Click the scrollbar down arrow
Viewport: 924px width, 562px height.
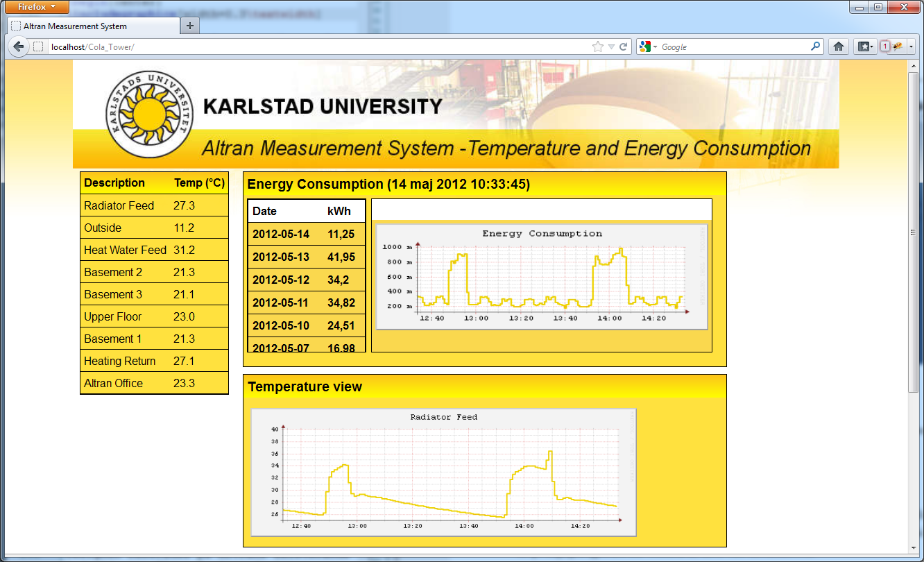914,548
